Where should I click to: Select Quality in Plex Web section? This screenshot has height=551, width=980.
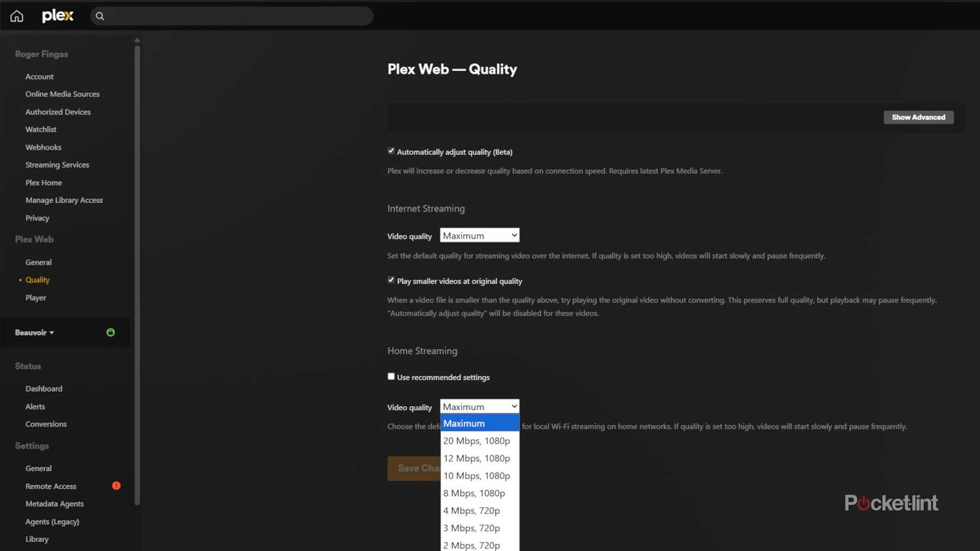pyautogui.click(x=37, y=279)
